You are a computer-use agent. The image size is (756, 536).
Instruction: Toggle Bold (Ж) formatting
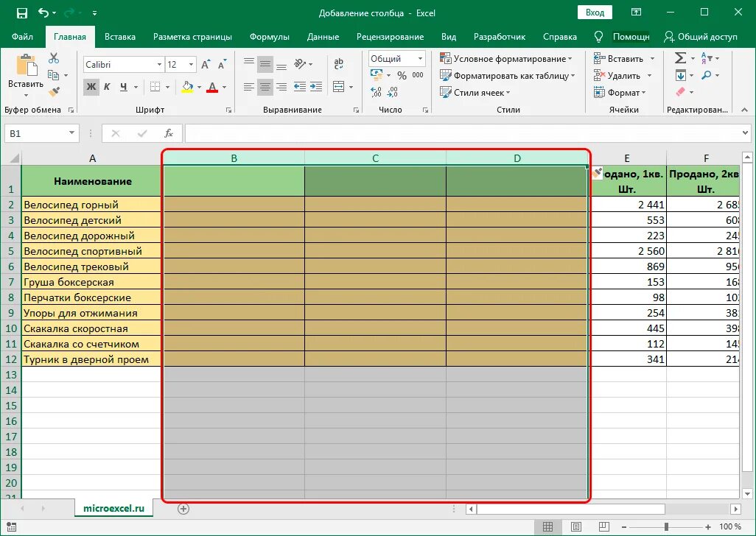[91, 87]
